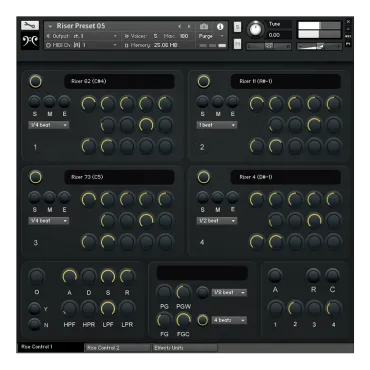Click the FG knob

(164, 320)
